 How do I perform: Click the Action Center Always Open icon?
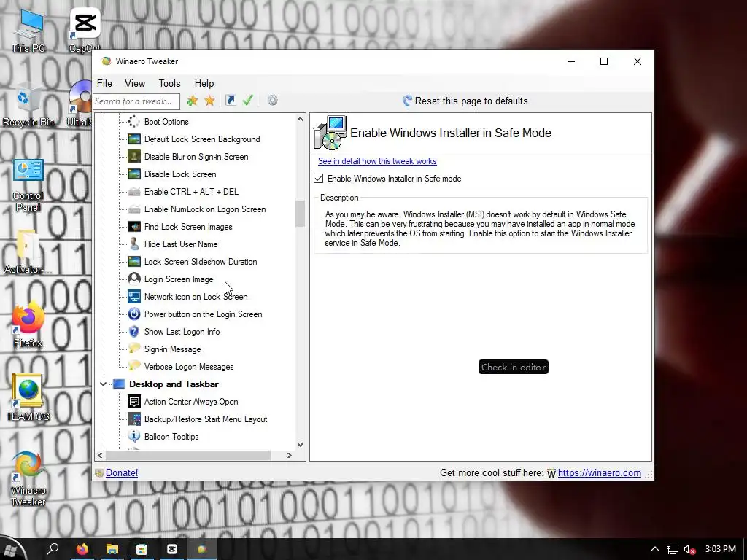click(x=134, y=402)
